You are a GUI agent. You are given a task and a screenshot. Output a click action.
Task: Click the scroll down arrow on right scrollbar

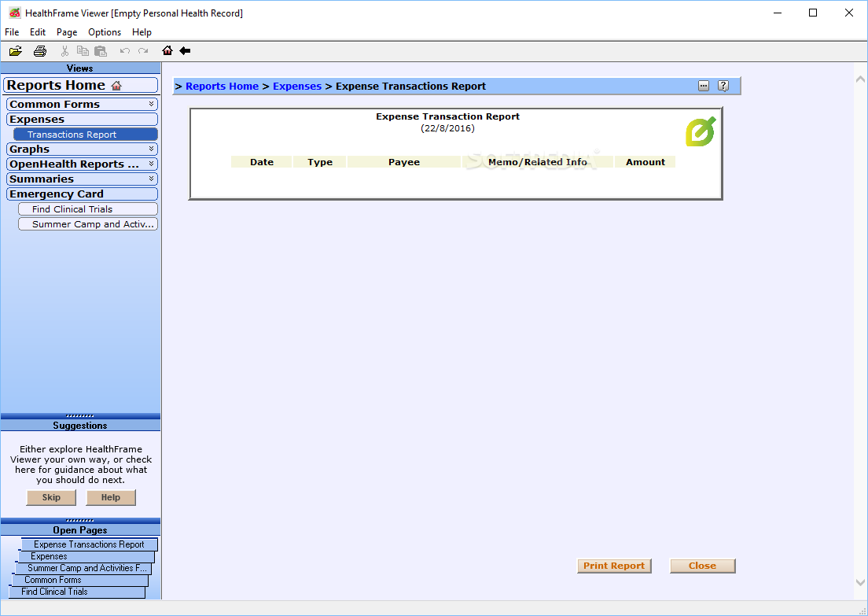click(860, 582)
